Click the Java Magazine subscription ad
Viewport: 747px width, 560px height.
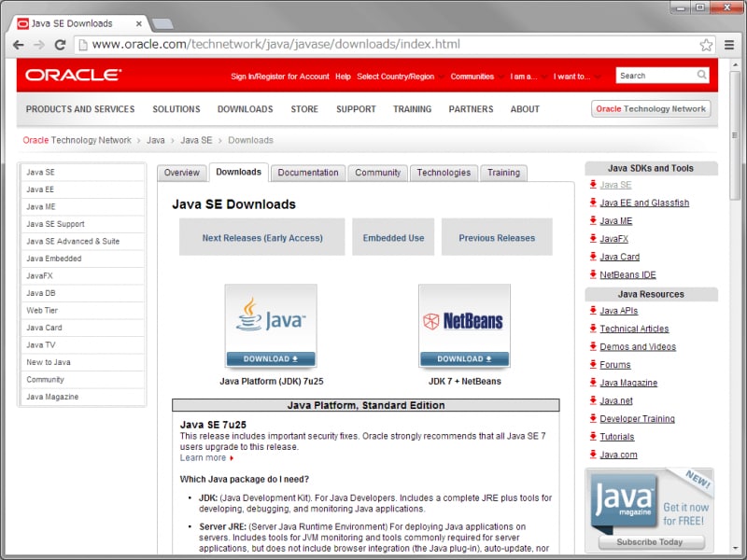tap(649, 509)
